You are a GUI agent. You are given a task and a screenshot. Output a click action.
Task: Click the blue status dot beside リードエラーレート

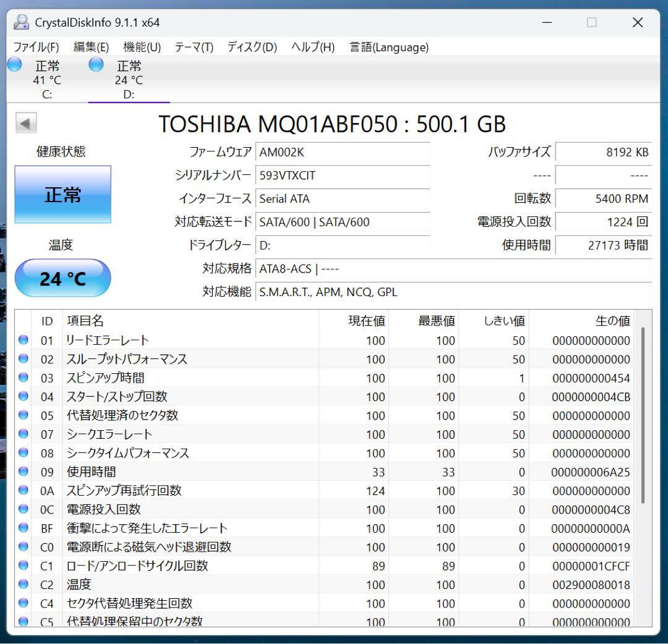coord(23,340)
